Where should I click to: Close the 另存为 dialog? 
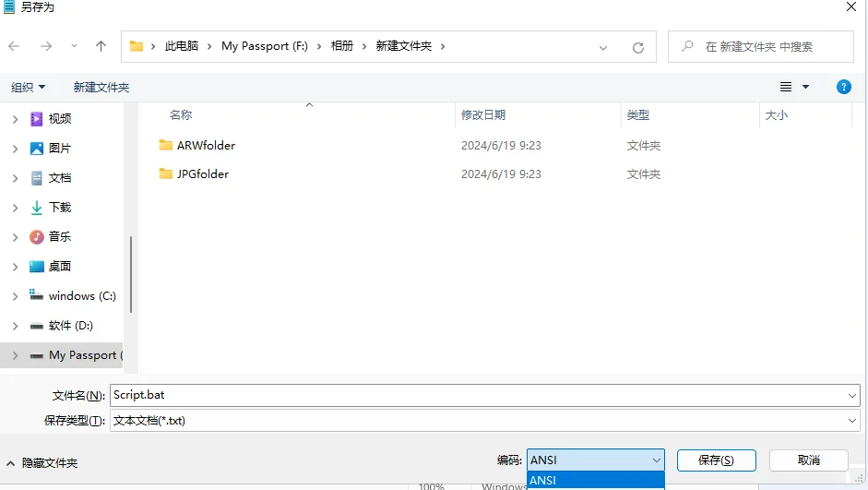coord(851,6)
